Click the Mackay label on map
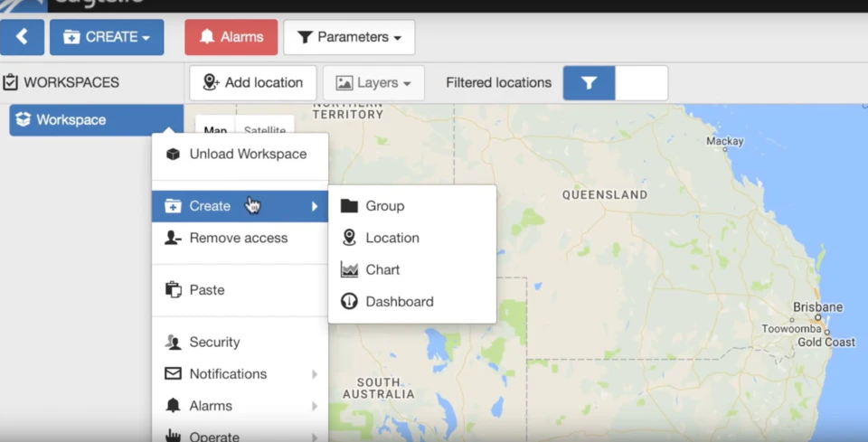 pyautogui.click(x=724, y=142)
